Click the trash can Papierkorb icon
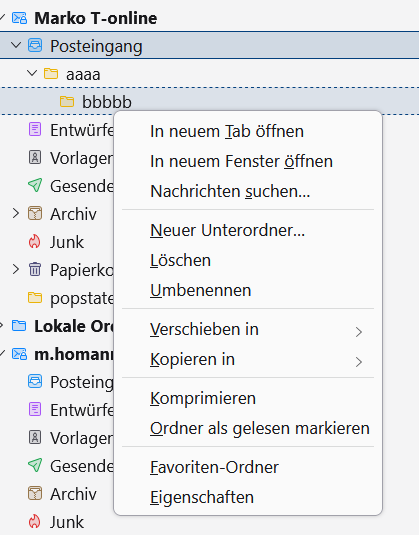419x535 pixels. click(x=35, y=270)
